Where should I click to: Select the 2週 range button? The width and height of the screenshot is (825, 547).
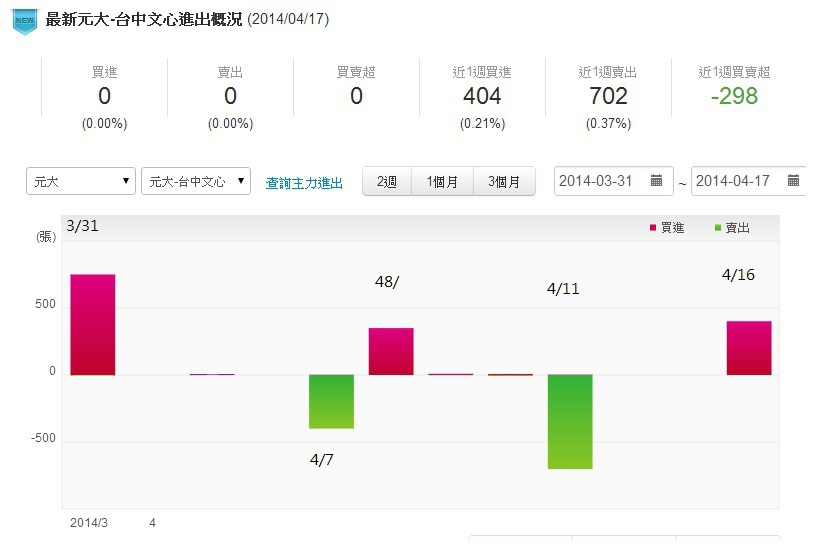click(x=387, y=181)
